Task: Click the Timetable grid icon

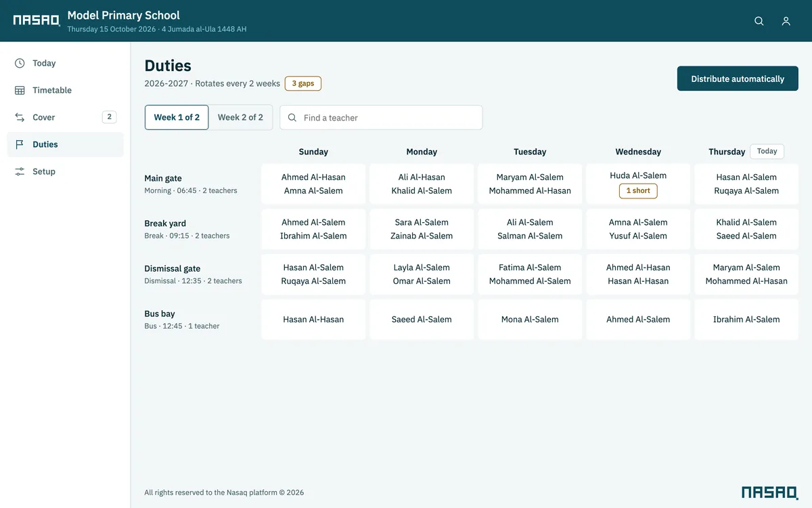Action: [x=20, y=90]
